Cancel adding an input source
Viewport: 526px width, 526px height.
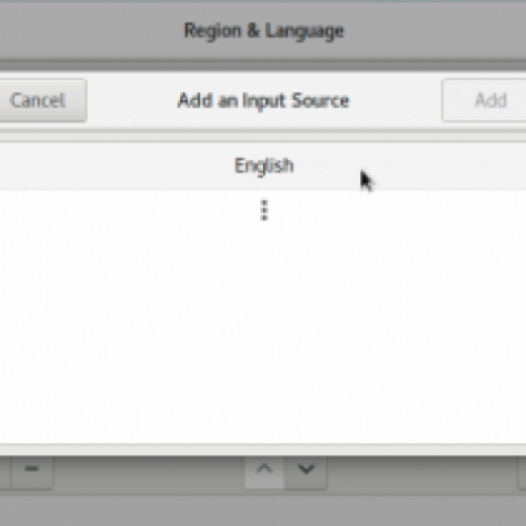click(x=42, y=100)
